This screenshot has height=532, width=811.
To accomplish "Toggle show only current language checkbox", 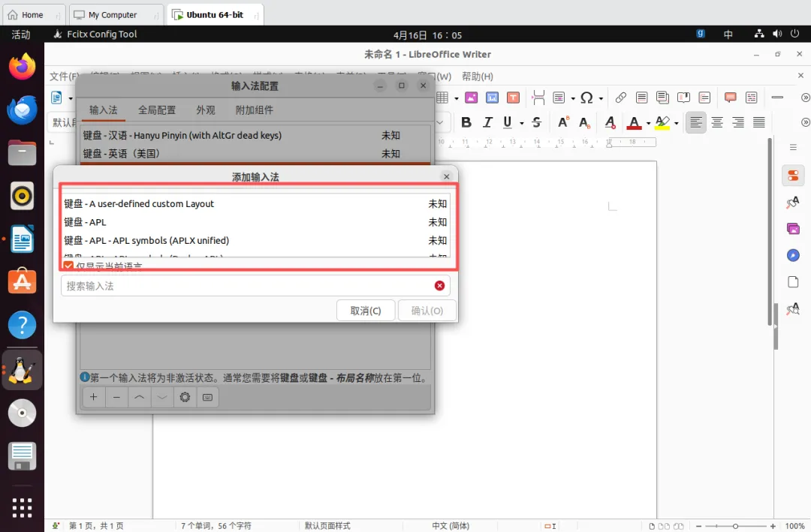I will click(x=68, y=266).
